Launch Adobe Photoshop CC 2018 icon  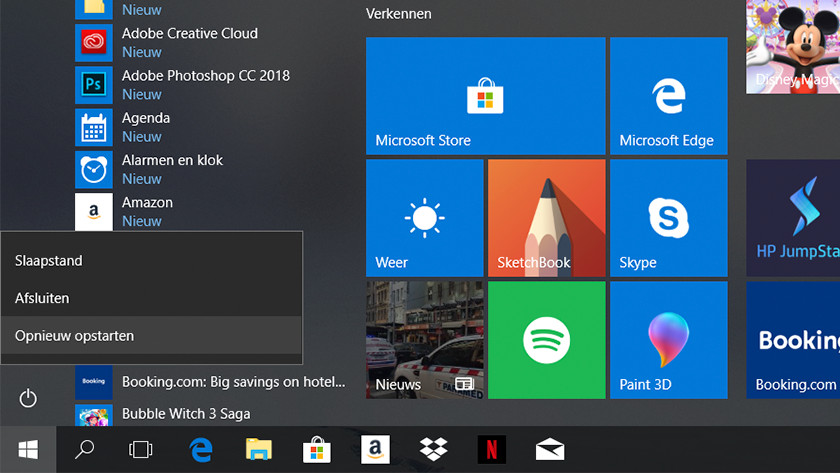click(94, 85)
